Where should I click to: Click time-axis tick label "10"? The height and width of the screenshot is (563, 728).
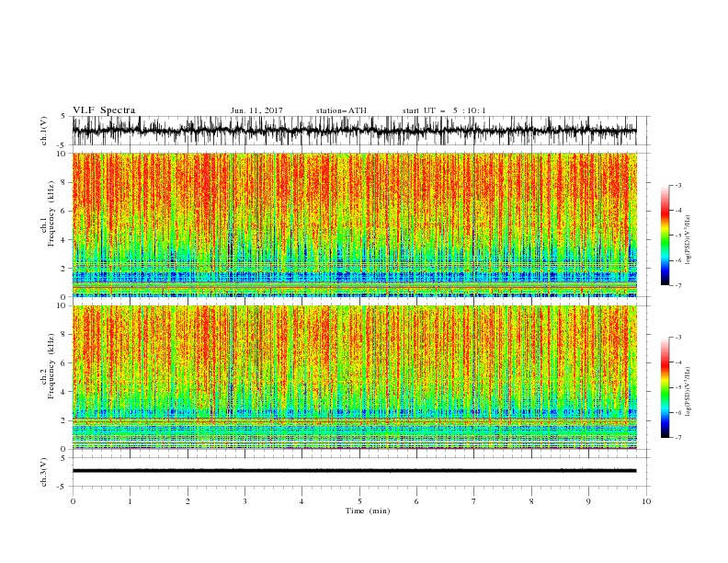(x=646, y=501)
